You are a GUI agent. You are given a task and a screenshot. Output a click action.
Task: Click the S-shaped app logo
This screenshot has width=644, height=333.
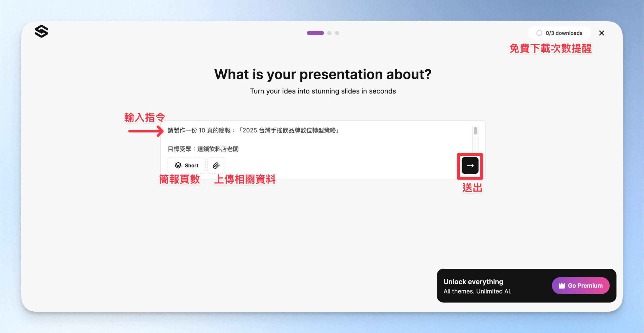click(x=42, y=31)
